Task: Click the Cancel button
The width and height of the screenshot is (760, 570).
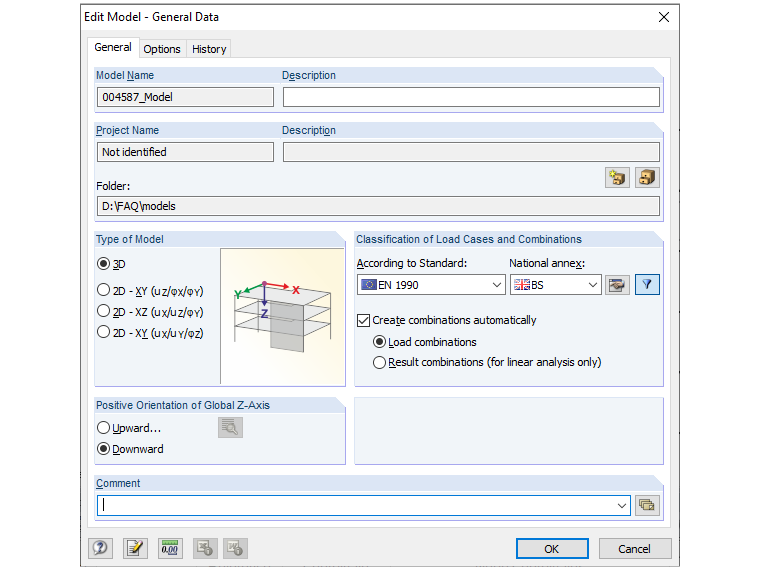Action: point(634,549)
